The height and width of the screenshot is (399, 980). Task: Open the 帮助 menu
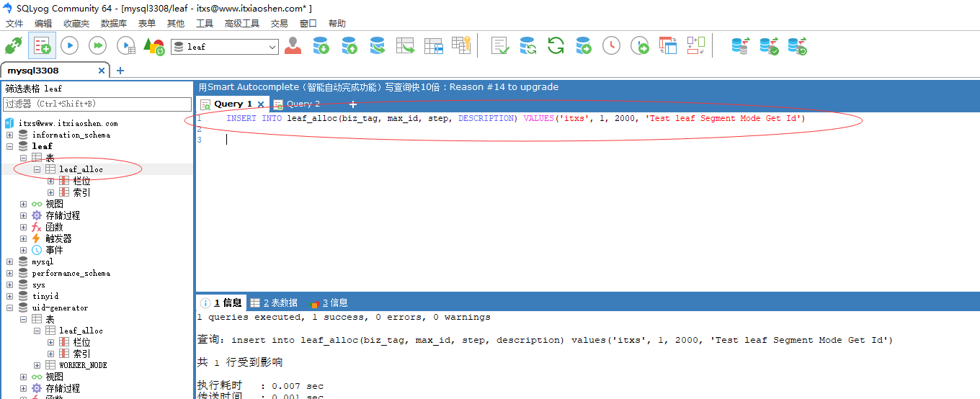[x=337, y=23]
